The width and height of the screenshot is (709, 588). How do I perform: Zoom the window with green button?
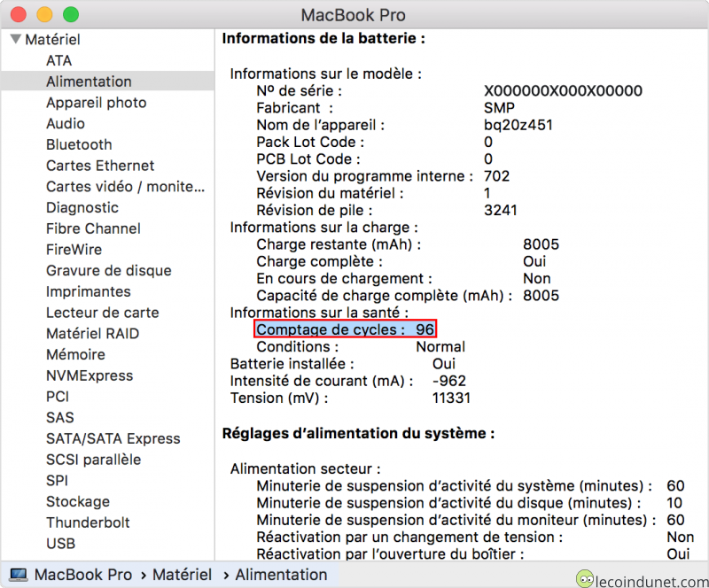71,14
